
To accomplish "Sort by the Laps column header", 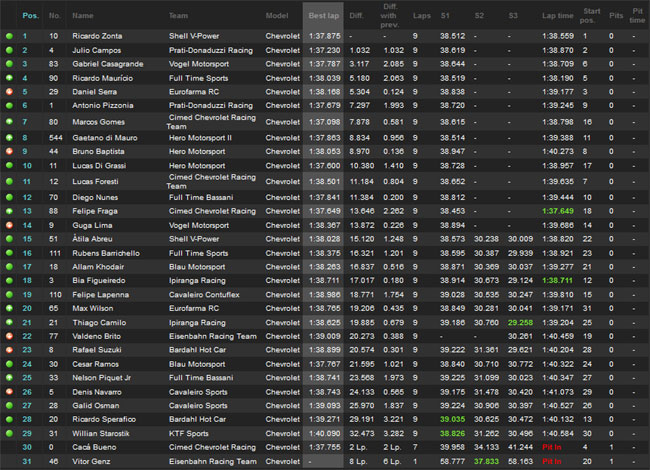I will (x=422, y=16).
